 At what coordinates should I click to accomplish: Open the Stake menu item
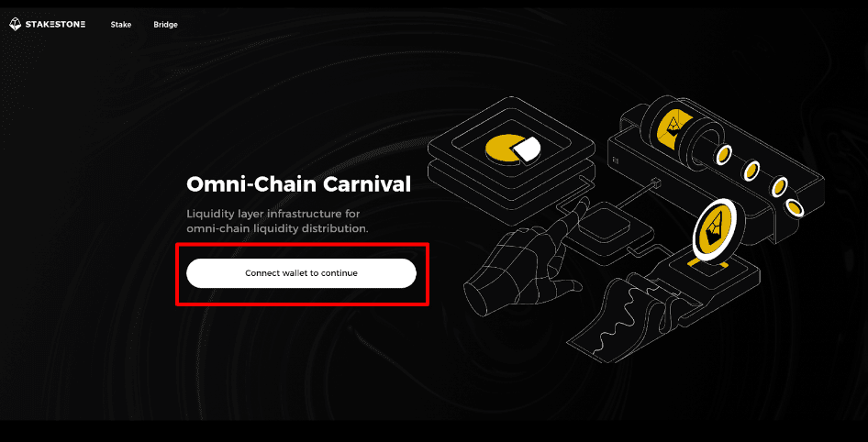tap(121, 25)
